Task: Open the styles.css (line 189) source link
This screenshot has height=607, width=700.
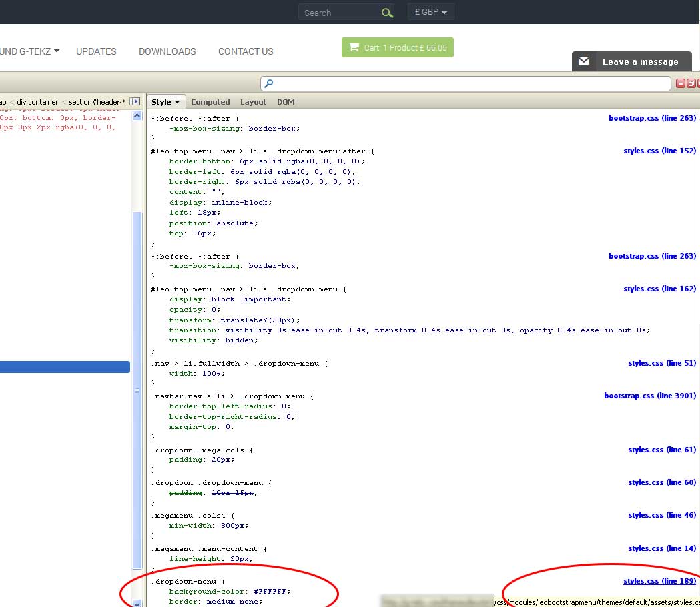Action: tap(659, 581)
